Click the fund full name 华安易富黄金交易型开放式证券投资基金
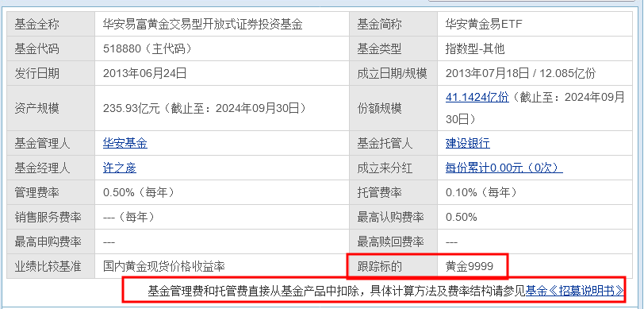Viewport: 644px width, 309px height. click(203, 25)
